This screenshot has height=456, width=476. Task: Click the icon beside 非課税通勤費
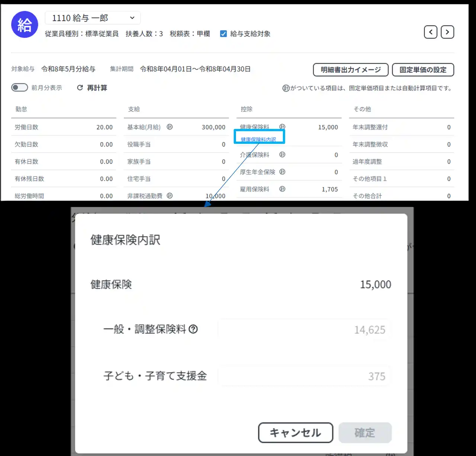170,195
